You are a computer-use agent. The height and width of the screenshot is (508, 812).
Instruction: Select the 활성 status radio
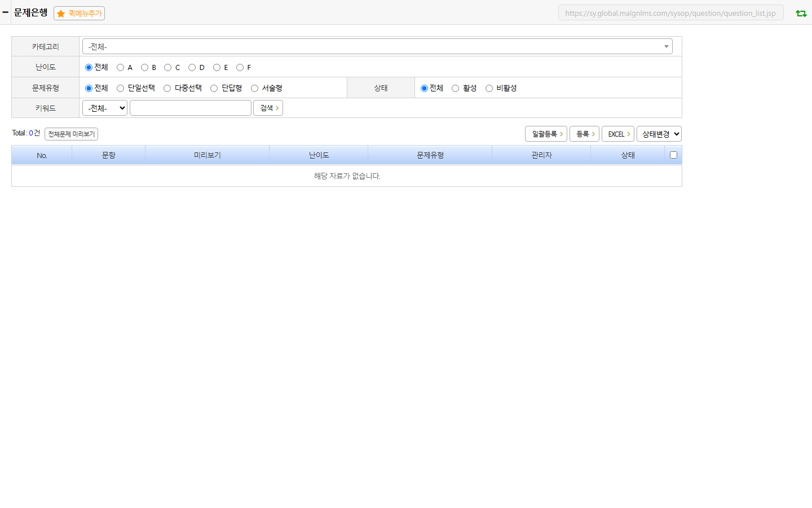click(x=455, y=88)
